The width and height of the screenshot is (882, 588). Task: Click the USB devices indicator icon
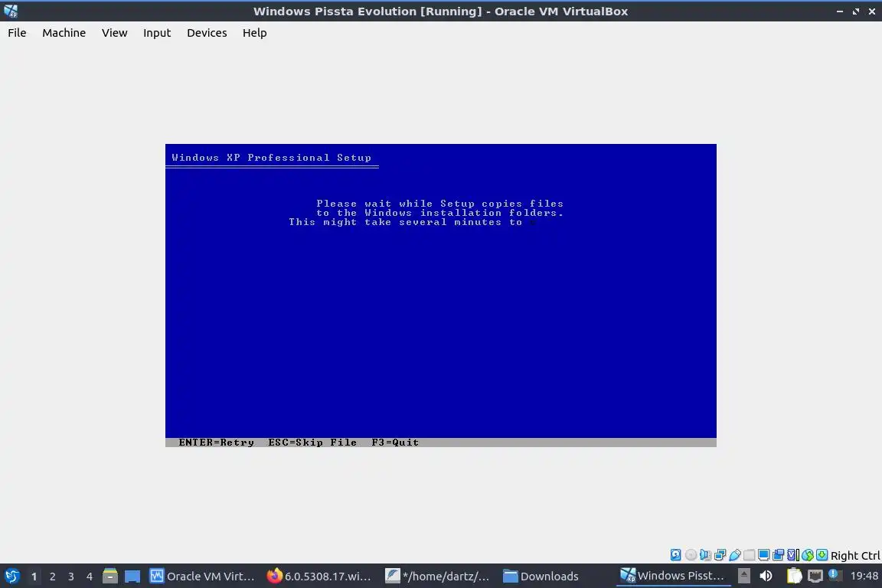[735, 555]
